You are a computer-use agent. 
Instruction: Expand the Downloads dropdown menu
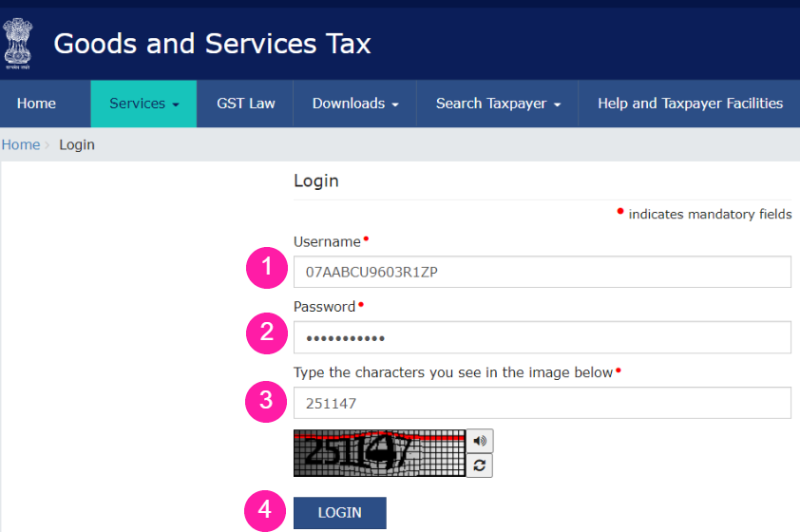click(x=355, y=104)
